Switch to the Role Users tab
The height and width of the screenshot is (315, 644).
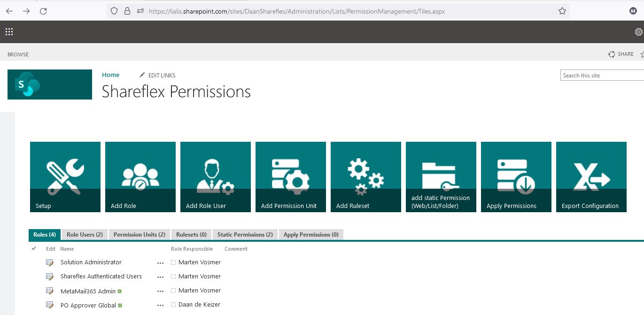coord(84,234)
